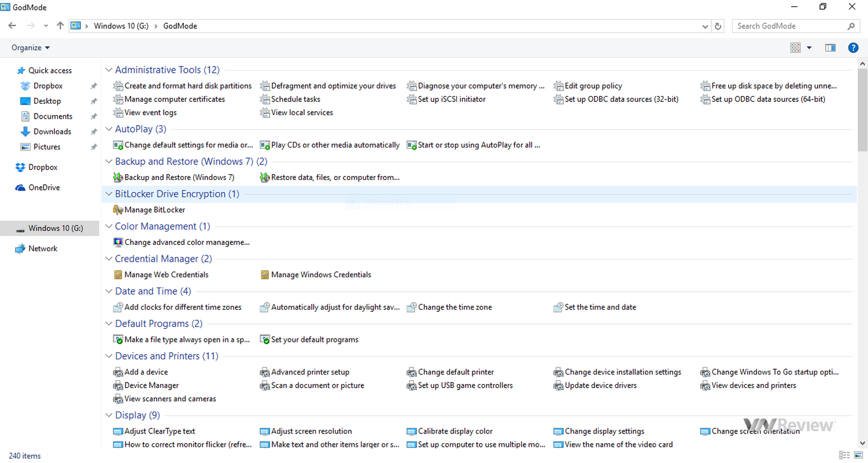Screen dimensions: 868x463
Task: Open Change display settings
Action: (x=600, y=431)
